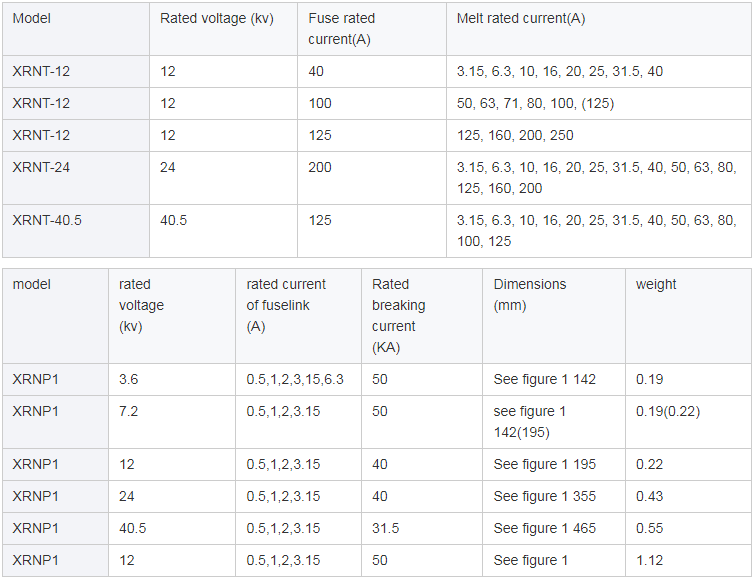Select the weight value 1.12
The width and height of the screenshot is (753, 578).
pos(649,560)
